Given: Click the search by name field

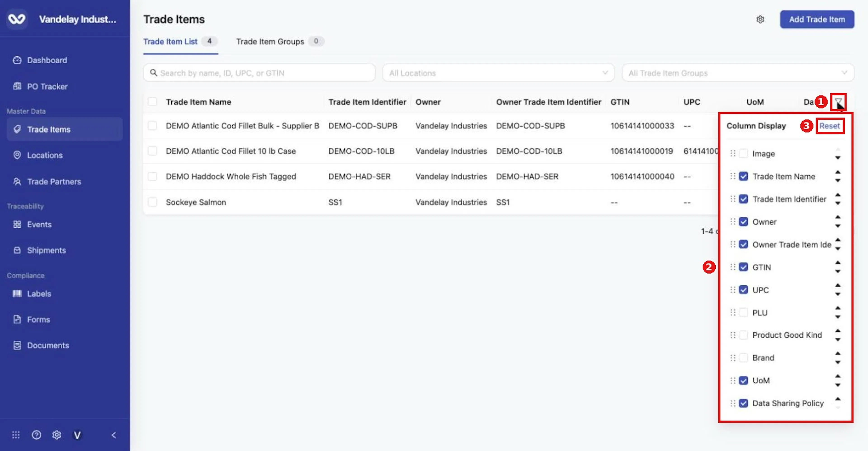Looking at the screenshot, I should pos(259,73).
